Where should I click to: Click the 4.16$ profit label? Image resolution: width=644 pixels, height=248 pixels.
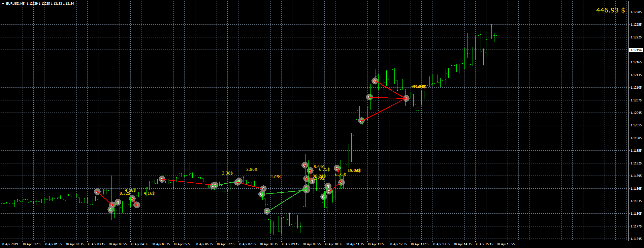tap(149, 193)
